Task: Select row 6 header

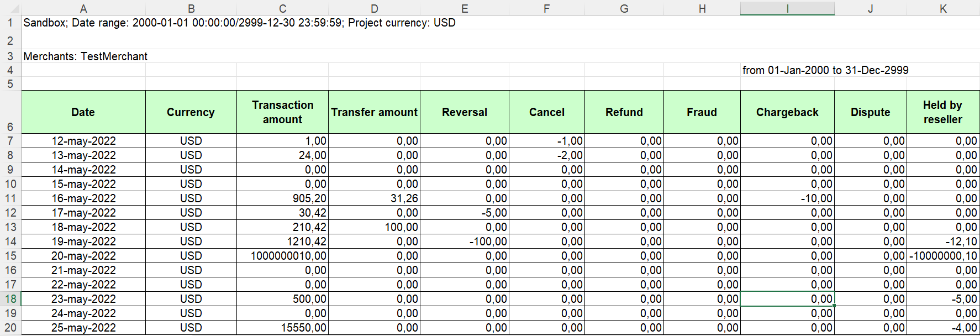Action: click(x=10, y=127)
